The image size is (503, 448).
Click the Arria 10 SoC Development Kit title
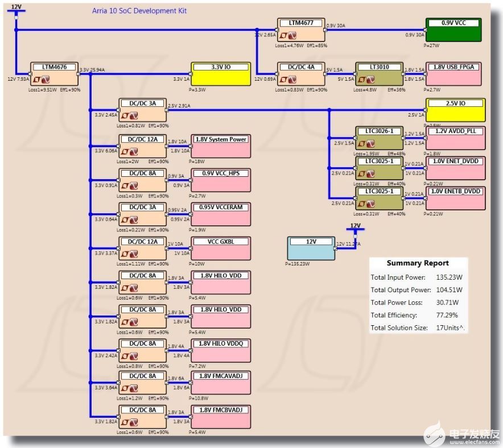(x=139, y=11)
